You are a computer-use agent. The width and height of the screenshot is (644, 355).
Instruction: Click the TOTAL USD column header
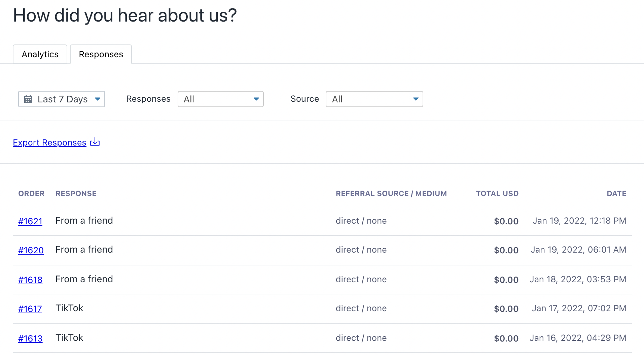pyautogui.click(x=497, y=194)
